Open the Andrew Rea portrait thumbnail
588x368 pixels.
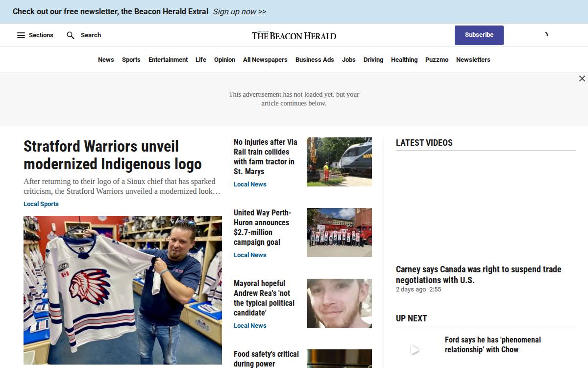click(339, 303)
